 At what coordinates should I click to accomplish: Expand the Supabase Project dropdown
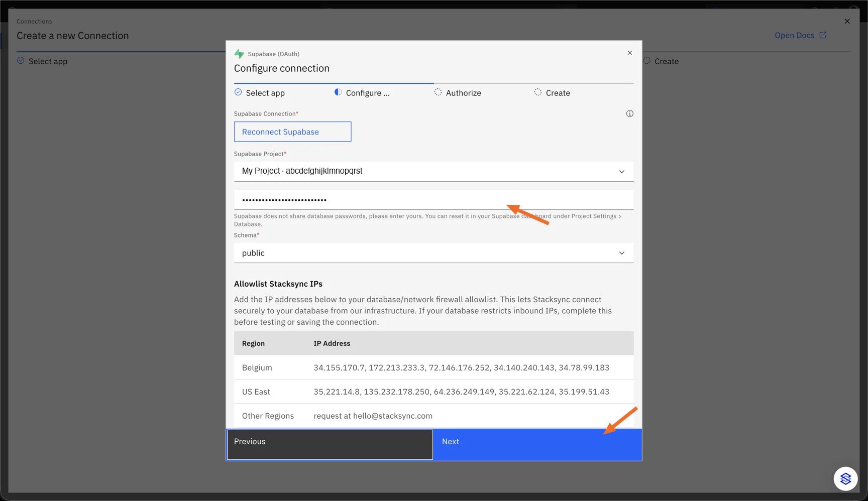point(434,171)
